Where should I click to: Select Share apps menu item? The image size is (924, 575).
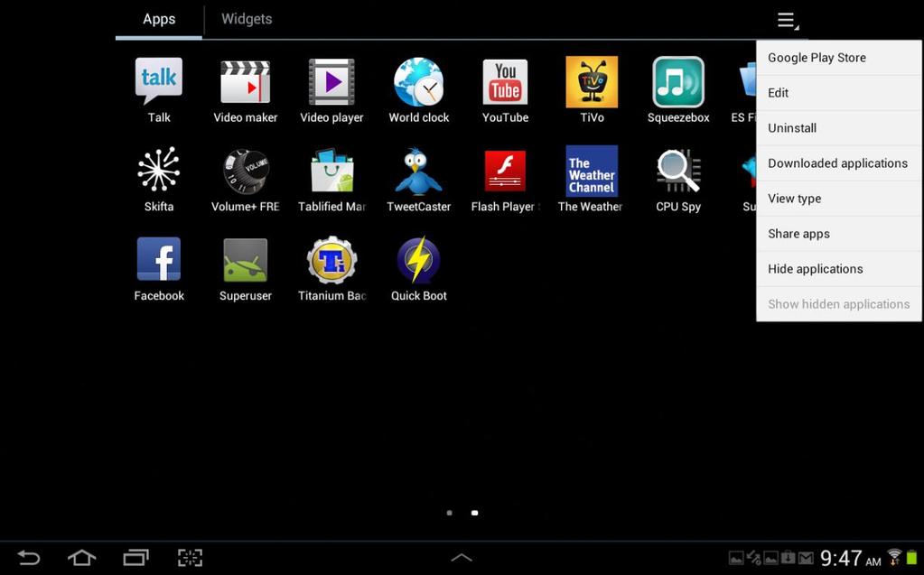838,234
